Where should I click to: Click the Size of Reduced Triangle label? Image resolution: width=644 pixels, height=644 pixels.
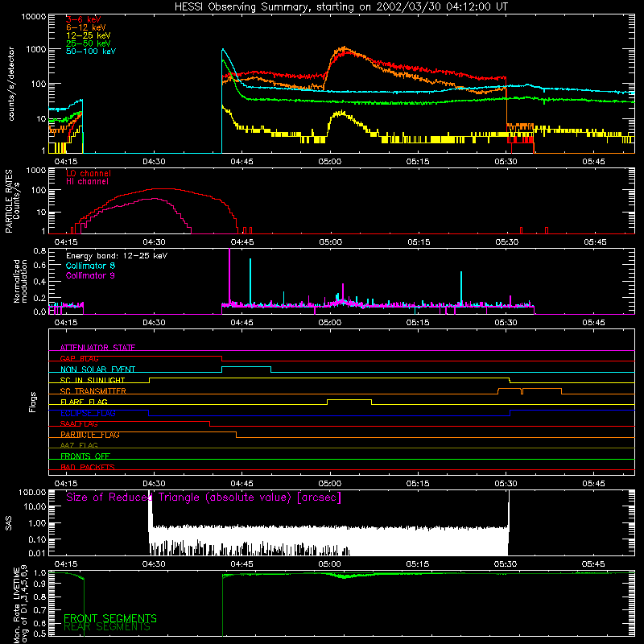coord(204,497)
